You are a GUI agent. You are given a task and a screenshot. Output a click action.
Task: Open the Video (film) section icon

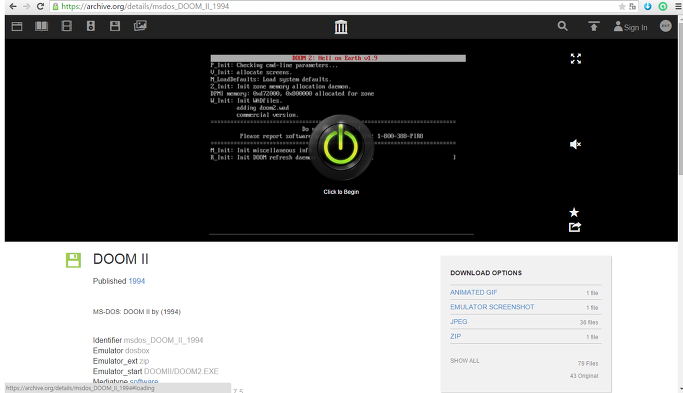(67, 26)
